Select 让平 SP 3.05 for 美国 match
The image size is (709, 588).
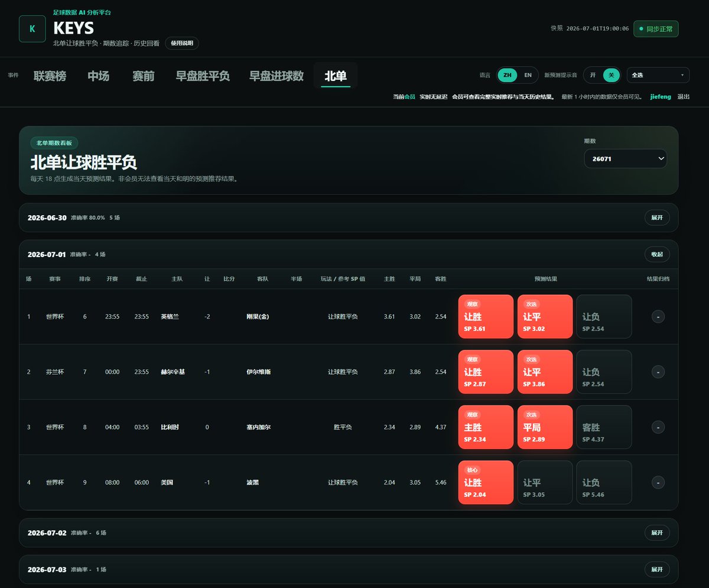click(x=545, y=482)
